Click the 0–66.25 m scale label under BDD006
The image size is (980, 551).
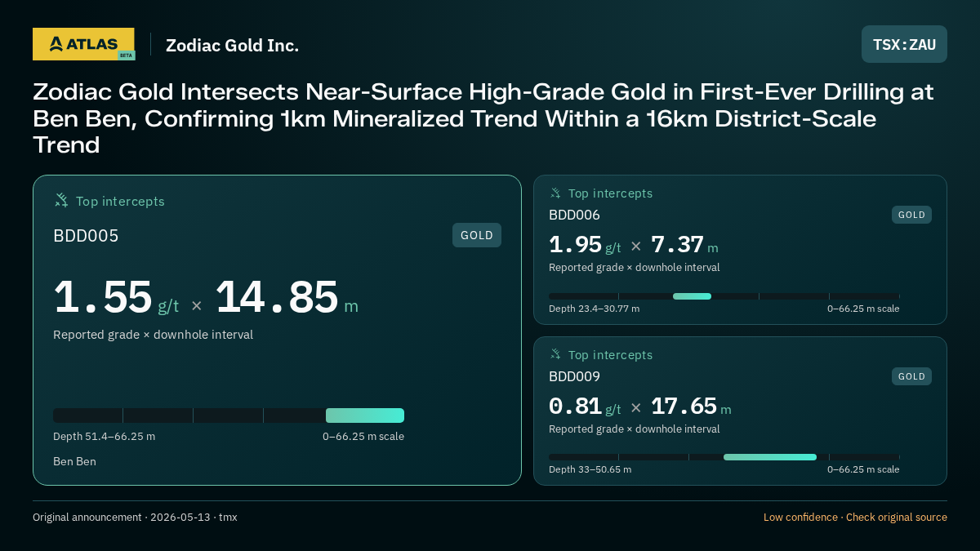pos(863,309)
